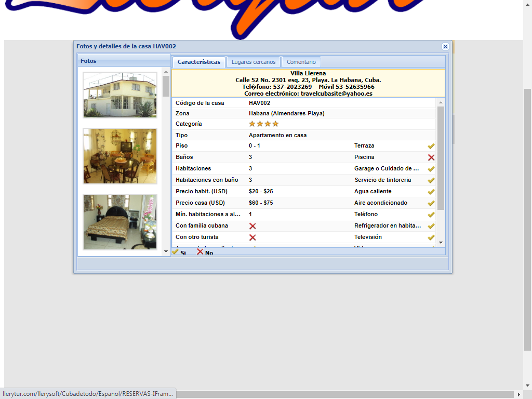Click the photo list scrollbar thumb

(166, 87)
